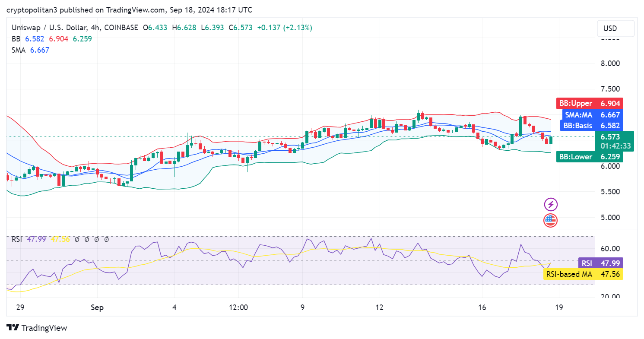Select the BB indicator legend
The height and width of the screenshot is (339, 644).
pos(16,39)
